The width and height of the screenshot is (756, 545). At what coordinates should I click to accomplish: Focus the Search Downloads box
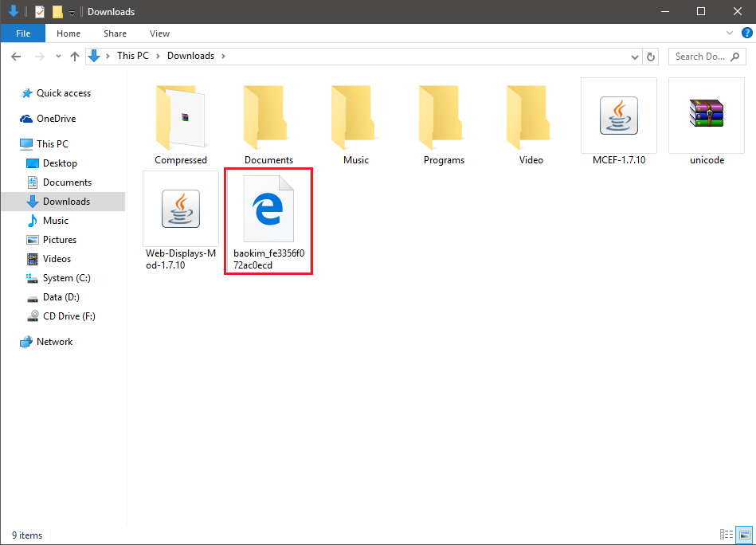707,57
